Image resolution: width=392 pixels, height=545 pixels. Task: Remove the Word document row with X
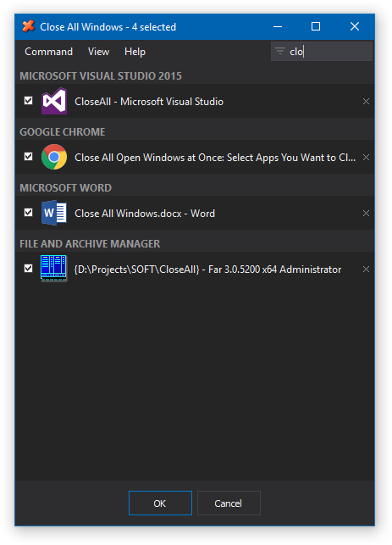click(x=366, y=213)
